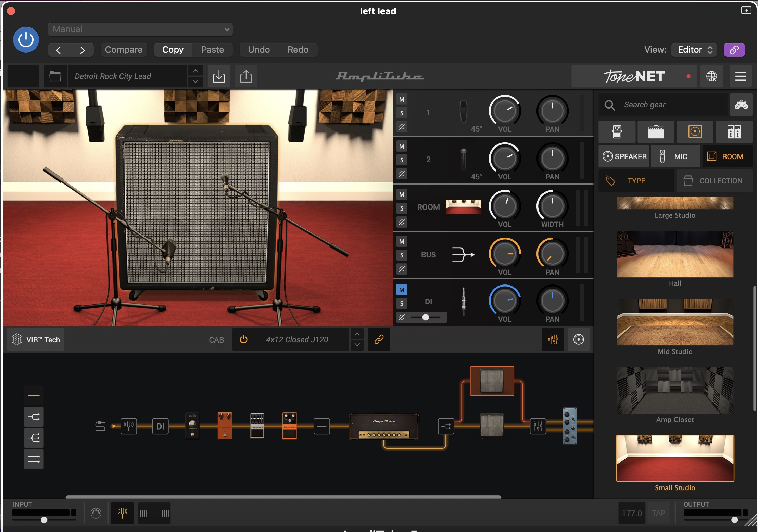Step to next preset with down chevron
The image size is (758, 532).
[x=195, y=81]
